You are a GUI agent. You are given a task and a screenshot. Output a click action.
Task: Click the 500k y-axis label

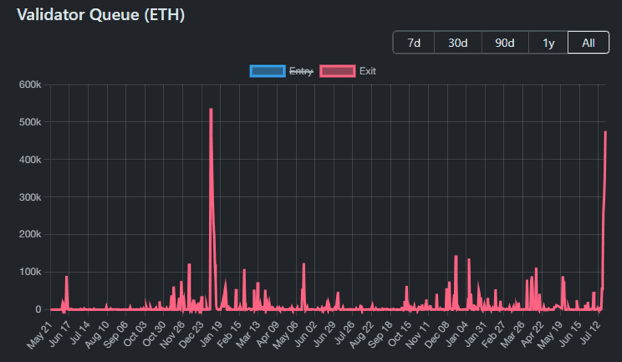(x=30, y=122)
